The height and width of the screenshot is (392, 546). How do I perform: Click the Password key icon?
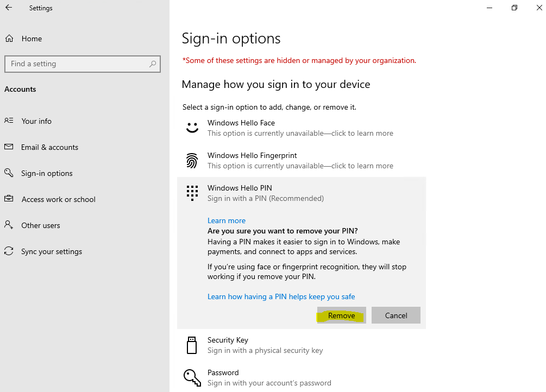coord(192,378)
